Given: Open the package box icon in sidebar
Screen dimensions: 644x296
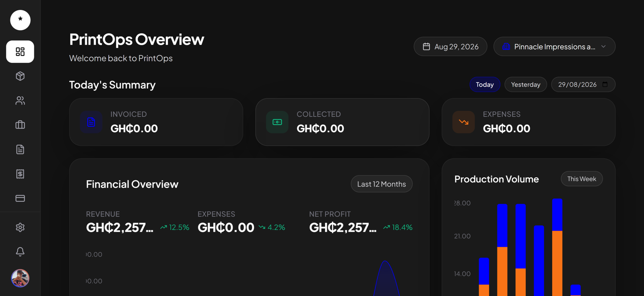Looking at the screenshot, I should coord(20,76).
